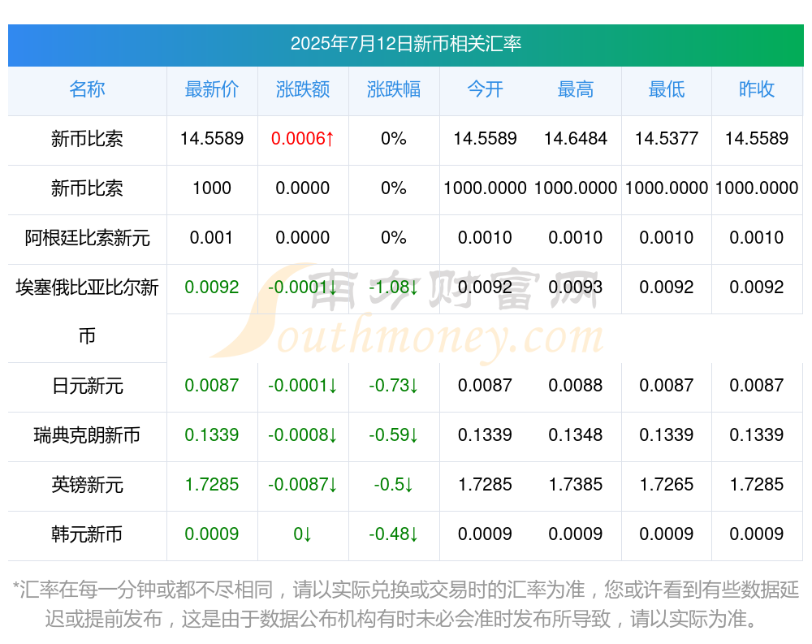812x644 pixels.
Task: Select the green 0.0009 latest price
Action: pos(212,534)
